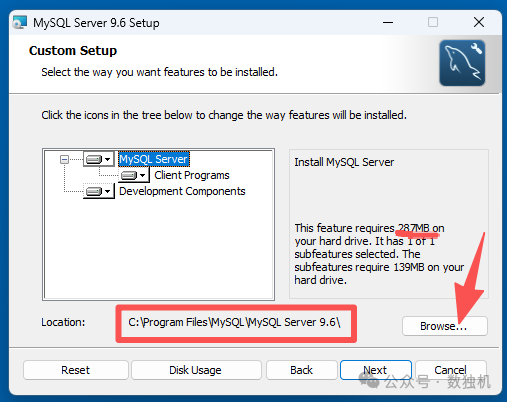Click the MySQL Server drive icon
507x402 pixels.
(94, 159)
